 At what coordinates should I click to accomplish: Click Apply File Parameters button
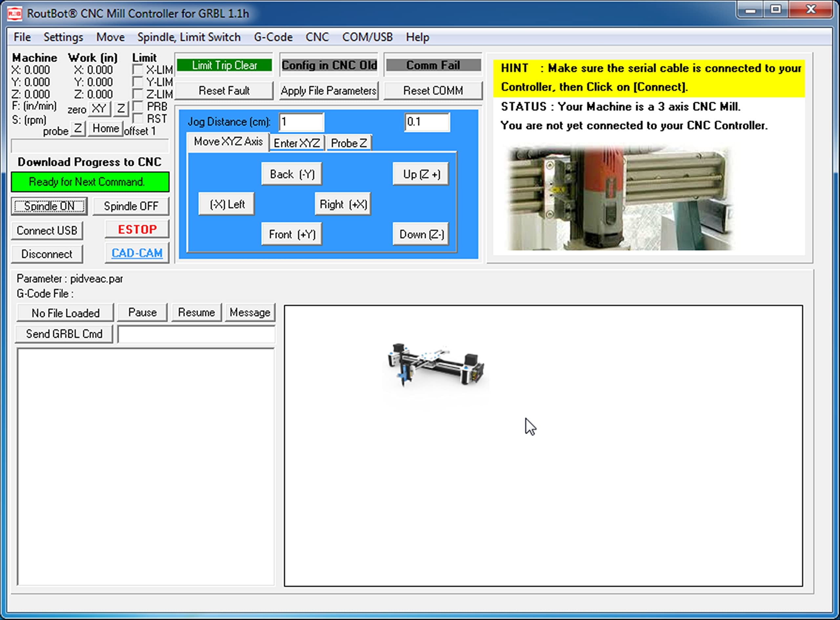point(328,91)
